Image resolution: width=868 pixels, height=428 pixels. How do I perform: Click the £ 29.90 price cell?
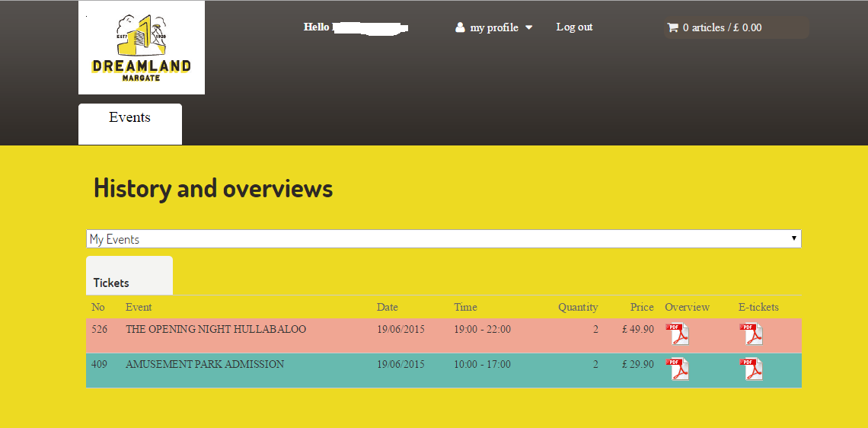pyautogui.click(x=638, y=364)
